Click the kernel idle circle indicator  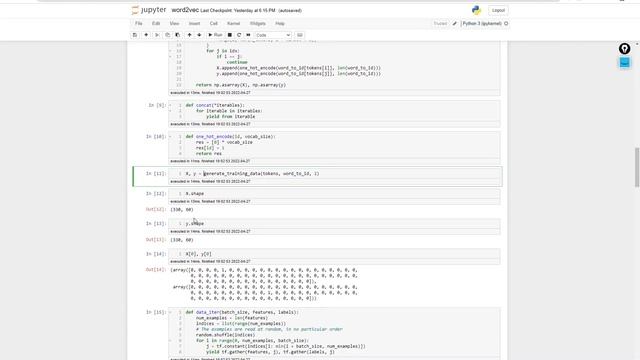[x=506, y=24]
